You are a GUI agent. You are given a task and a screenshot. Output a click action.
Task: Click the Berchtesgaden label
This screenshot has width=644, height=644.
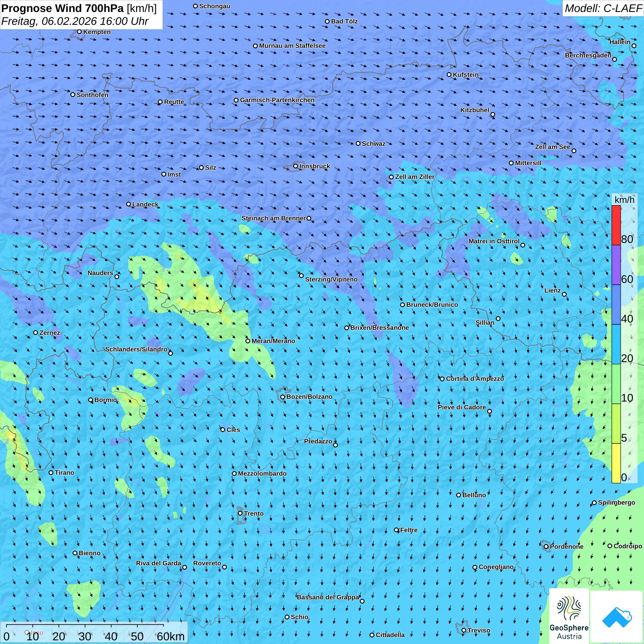click(x=588, y=55)
